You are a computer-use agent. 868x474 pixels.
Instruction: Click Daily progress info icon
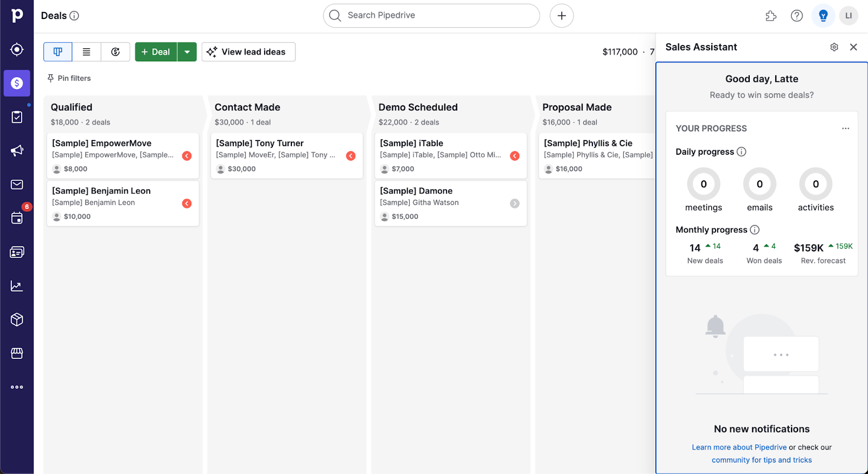click(x=742, y=151)
